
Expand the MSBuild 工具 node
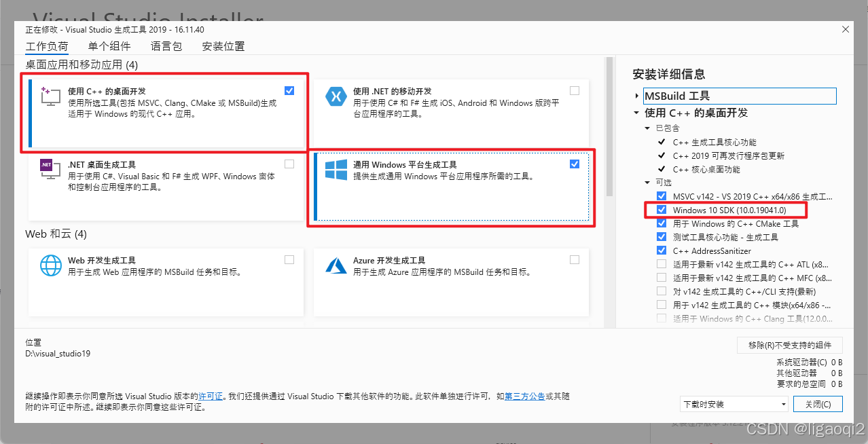pos(637,96)
